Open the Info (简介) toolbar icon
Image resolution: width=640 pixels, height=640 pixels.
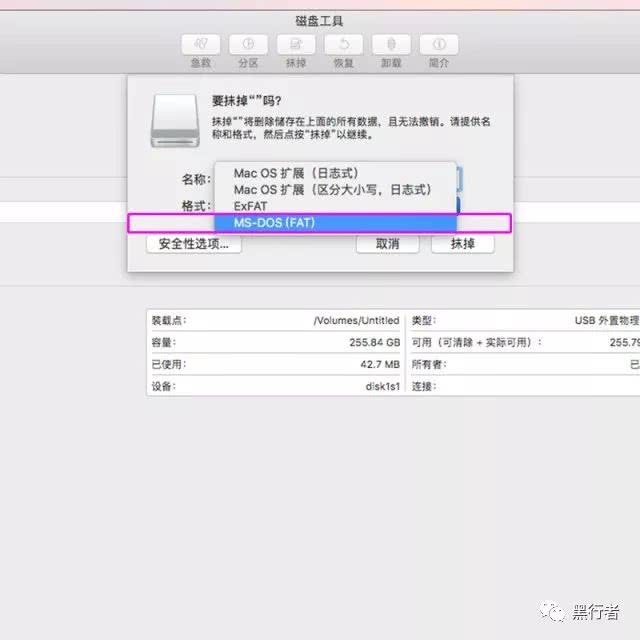pos(439,44)
